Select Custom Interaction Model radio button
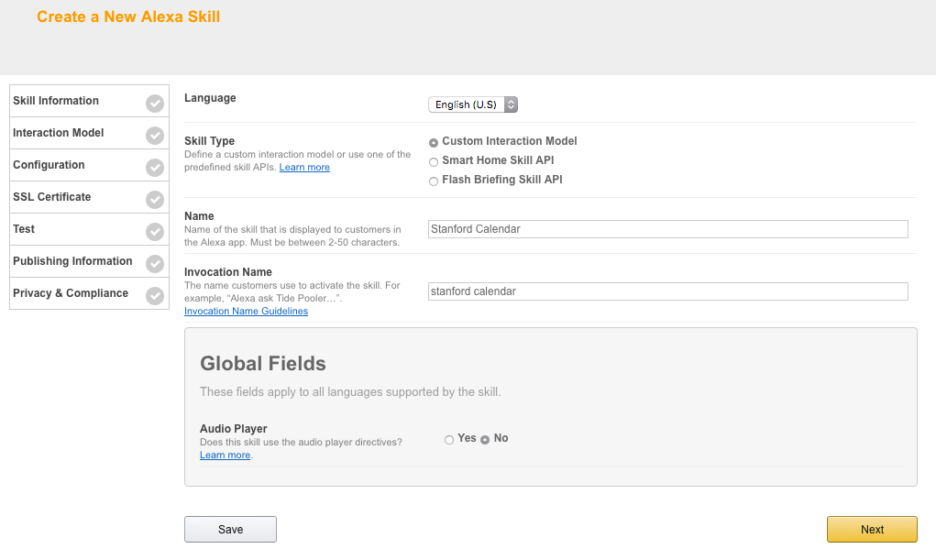 434,142
